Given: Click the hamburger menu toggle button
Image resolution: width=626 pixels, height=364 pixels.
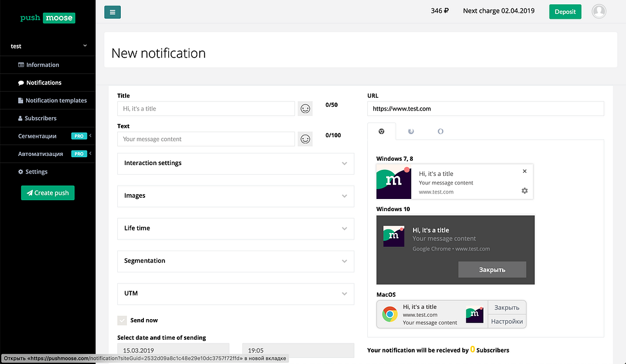Looking at the screenshot, I should (x=112, y=12).
